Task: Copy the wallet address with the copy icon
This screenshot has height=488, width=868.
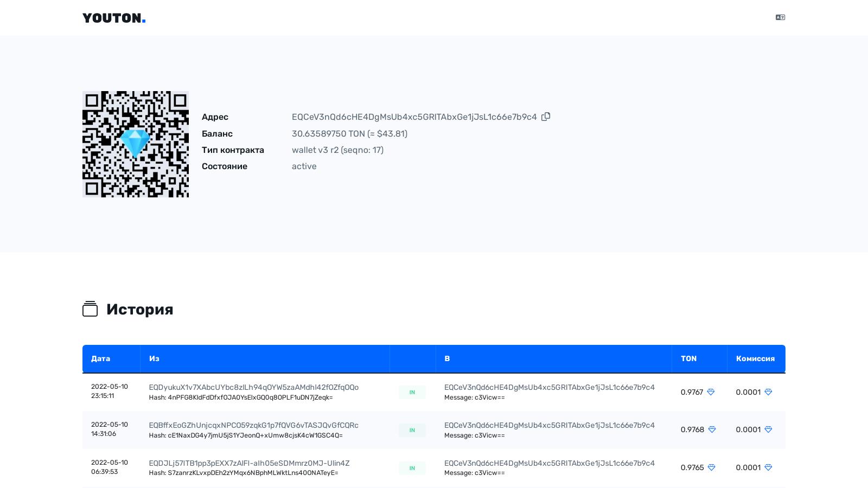Action: [x=546, y=117]
